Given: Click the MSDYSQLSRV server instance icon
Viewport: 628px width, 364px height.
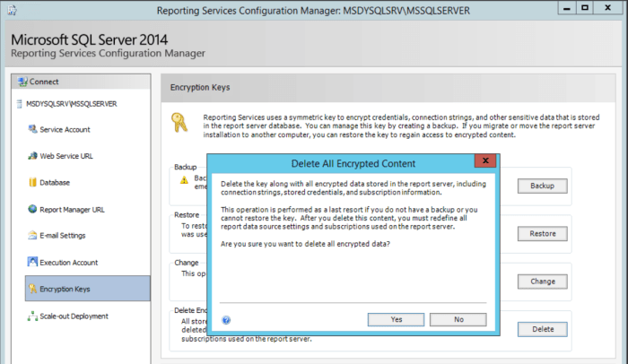Looking at the screenshot, I should click(19, 104).
